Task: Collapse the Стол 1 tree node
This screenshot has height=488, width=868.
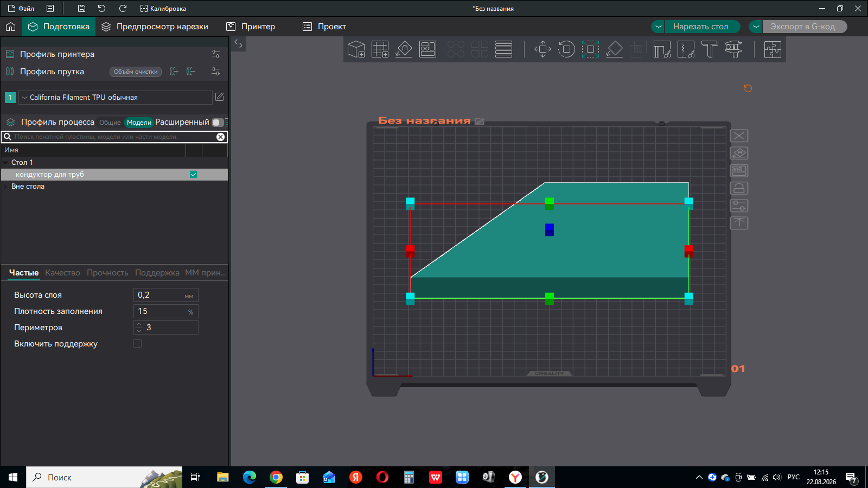Action: (x=5, y=163)
